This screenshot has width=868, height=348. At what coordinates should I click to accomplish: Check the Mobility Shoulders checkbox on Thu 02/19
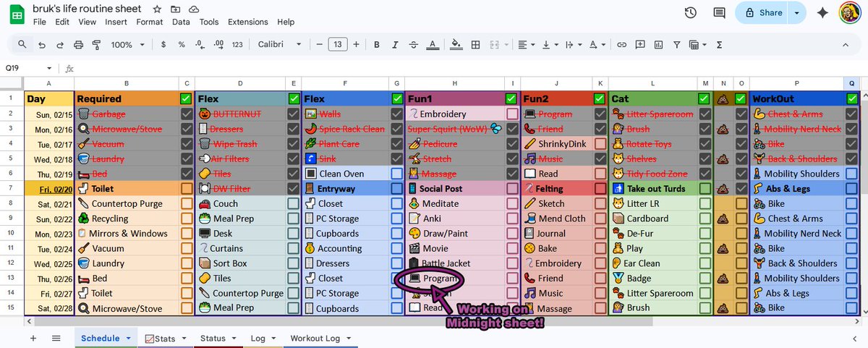tap(851, 174)
